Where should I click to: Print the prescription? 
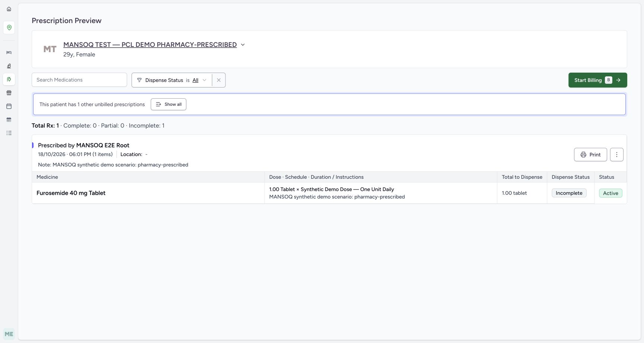click(590, 155)
